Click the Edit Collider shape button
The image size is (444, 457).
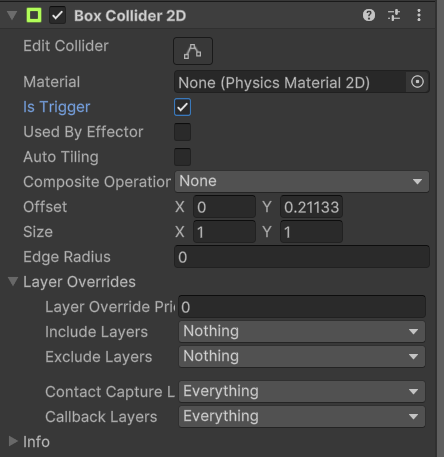coord(193,51)
